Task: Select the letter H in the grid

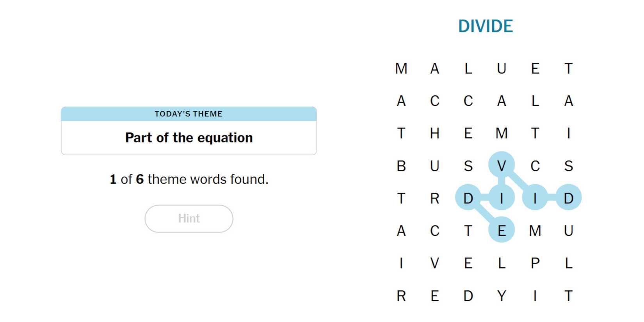Action: [x=435, y=133]
